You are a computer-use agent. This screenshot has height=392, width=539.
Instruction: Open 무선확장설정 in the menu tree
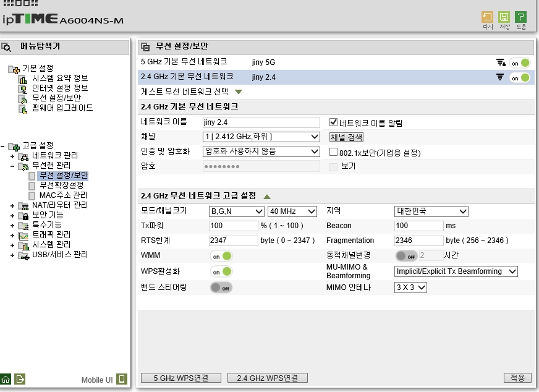62,185
